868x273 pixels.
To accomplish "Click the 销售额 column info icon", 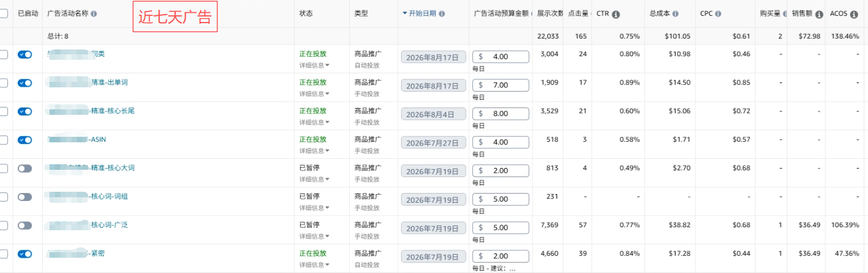I will pyautogui.click(x=819, y=14).
